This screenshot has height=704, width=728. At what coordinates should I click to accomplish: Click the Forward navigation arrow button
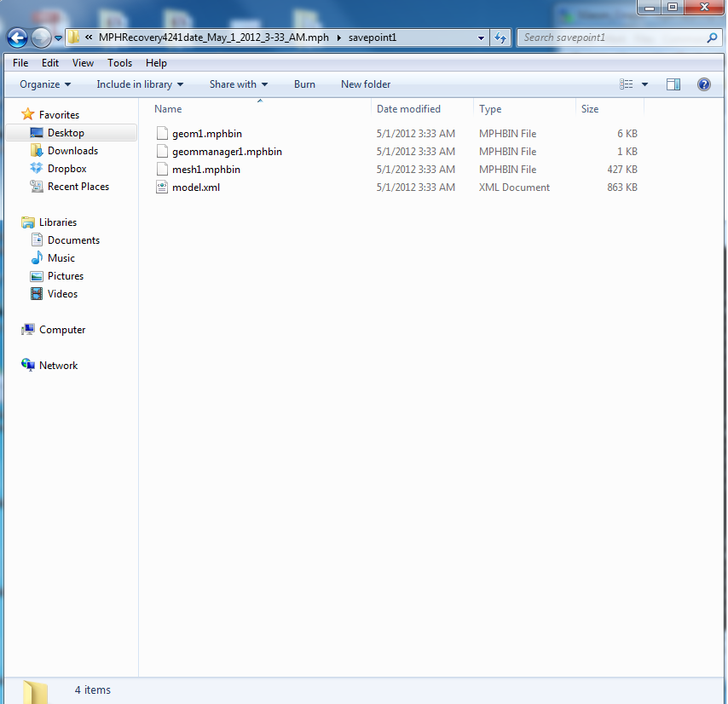(40, 38)
